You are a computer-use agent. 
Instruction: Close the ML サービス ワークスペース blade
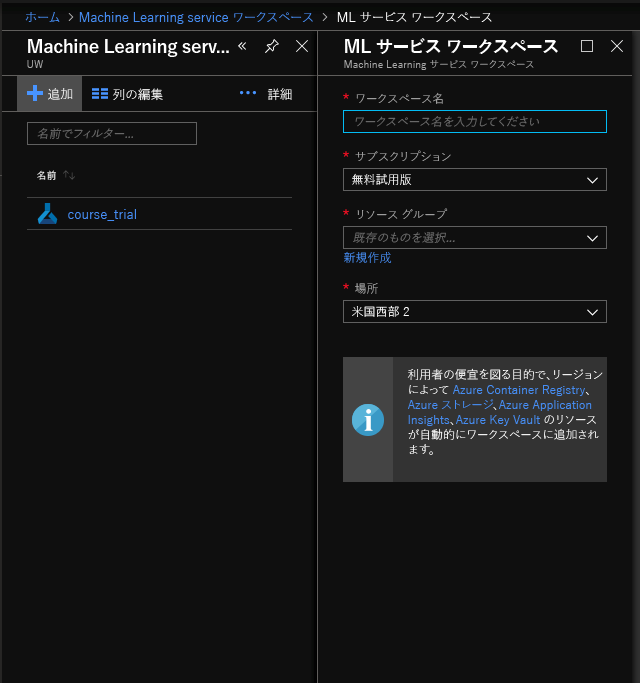pos(617,46)
